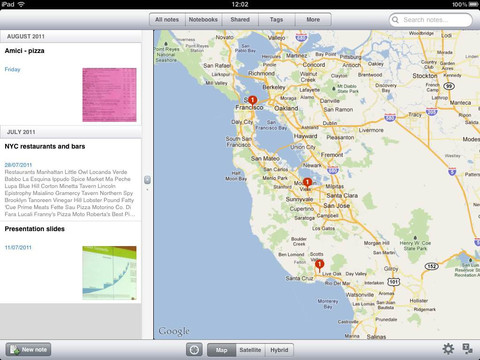
Task: Open the Shared notes section
Action: tap(240, 20)
